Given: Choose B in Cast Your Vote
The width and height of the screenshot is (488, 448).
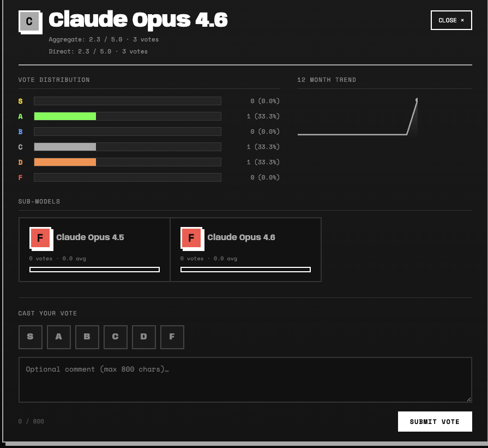Looking at the screenshot, I should tap(87, 337).
